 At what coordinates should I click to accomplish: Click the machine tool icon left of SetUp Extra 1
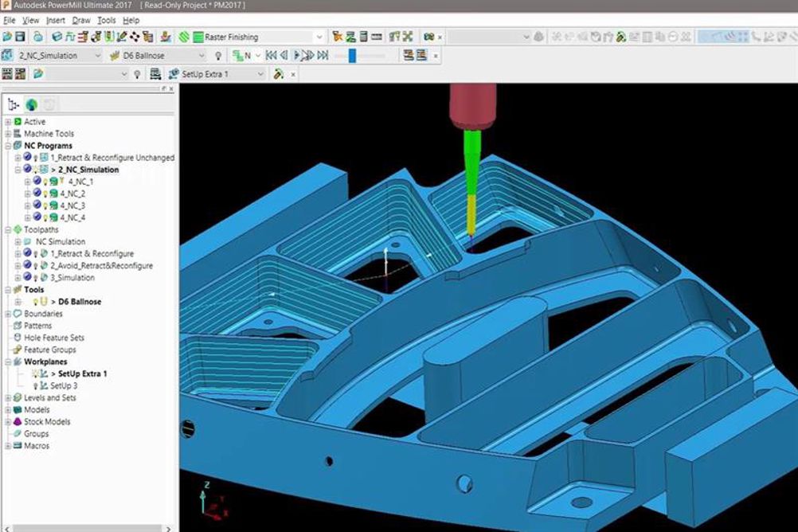(x=155, y=74)
